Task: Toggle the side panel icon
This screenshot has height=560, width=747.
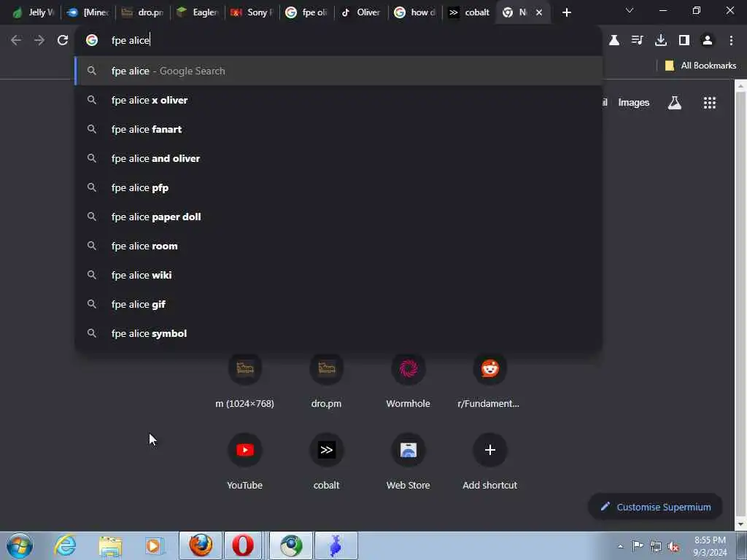Action: click(x=684, y=41)
